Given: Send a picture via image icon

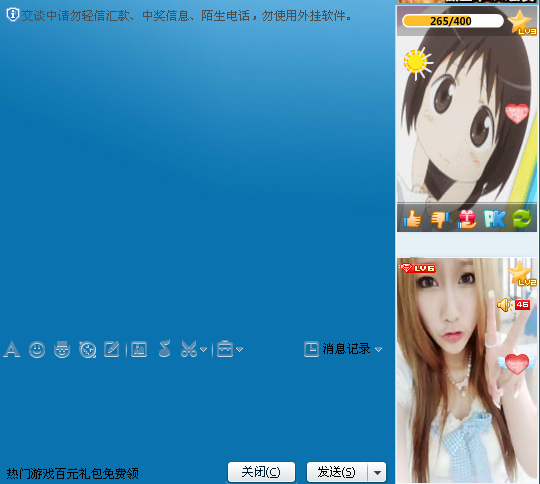Looking at the screenshot, I should (x=139, y=349).
